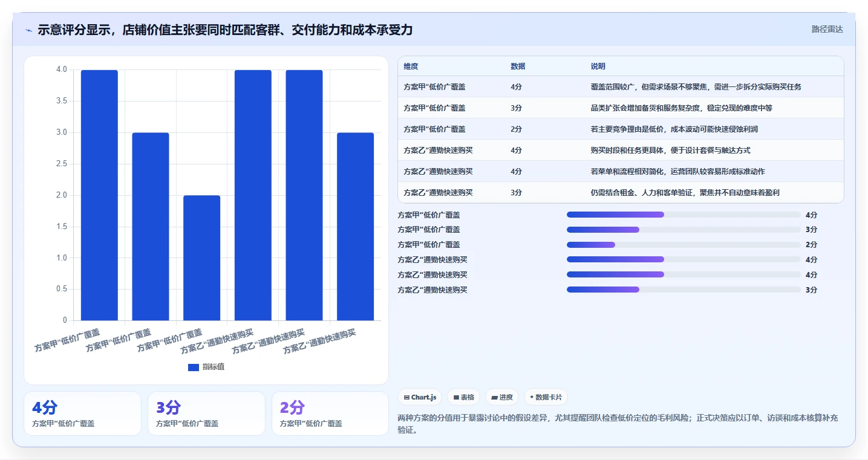Image resolution: width=868 pixels, height=460 pixels.
Task: Open the 3分 data card
Action: [206, 413]
